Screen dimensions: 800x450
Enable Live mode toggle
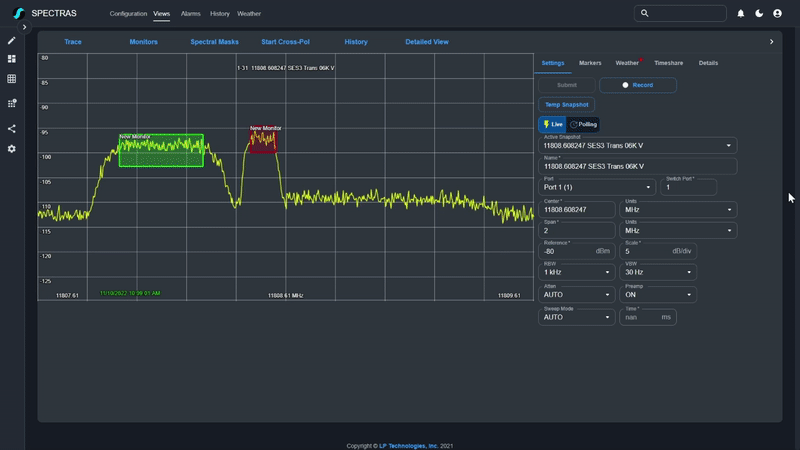[x=553, y=124]
